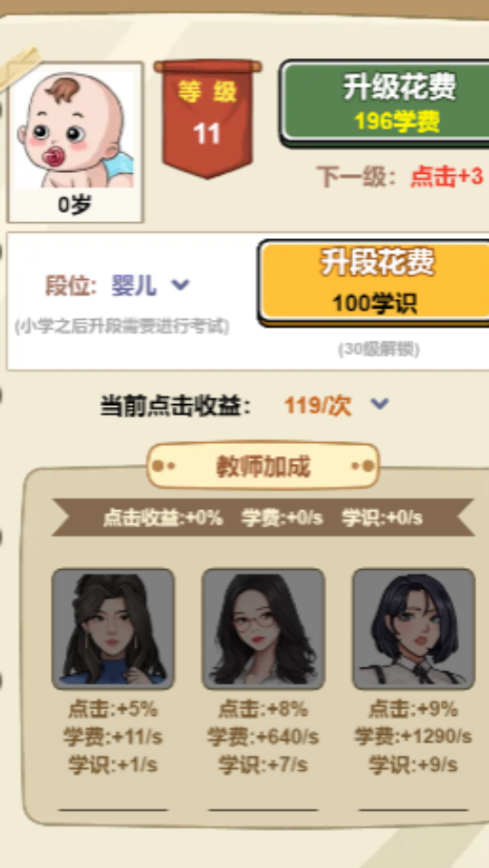Select the teacher wearing red glasses
Screen dimensions: 489x868
tap(264, 629)
